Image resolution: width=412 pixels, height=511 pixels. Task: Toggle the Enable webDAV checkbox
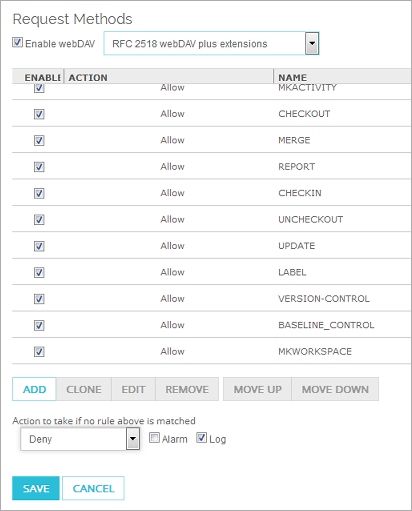tap(17, 43)
